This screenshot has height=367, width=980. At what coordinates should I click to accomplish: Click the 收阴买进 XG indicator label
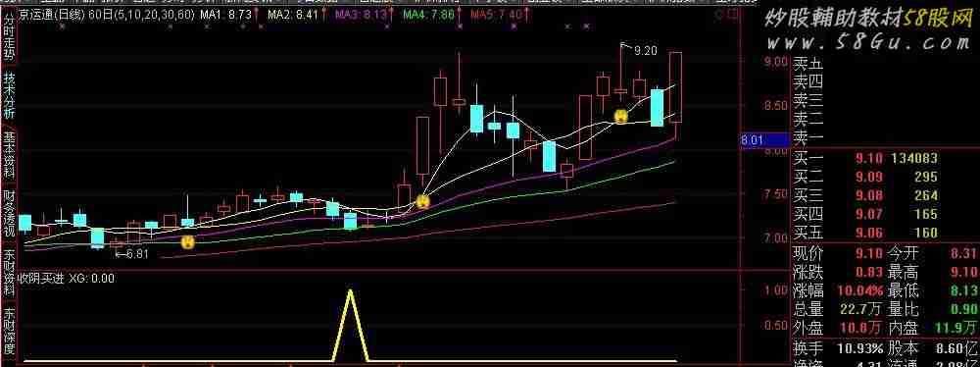(x=66, y=279)
